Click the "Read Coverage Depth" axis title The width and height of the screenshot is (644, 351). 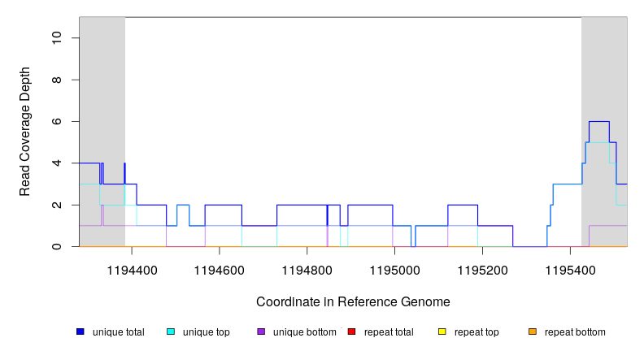tap(25, 143)
